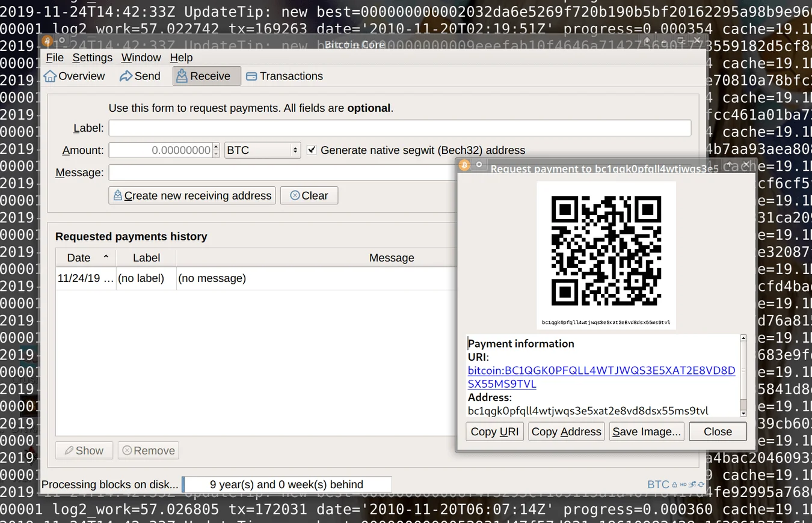Screen dimensions: 812x523
Task: Switch to the Send tab
Action: (140, 76)
